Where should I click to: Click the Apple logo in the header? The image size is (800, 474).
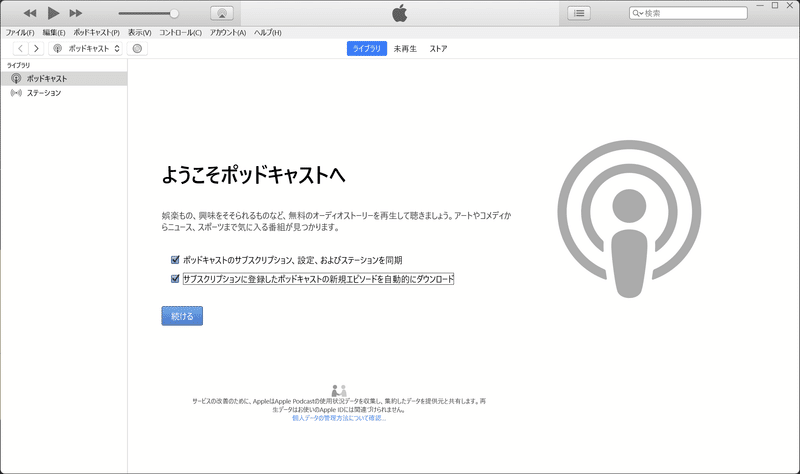click(399, 13)
